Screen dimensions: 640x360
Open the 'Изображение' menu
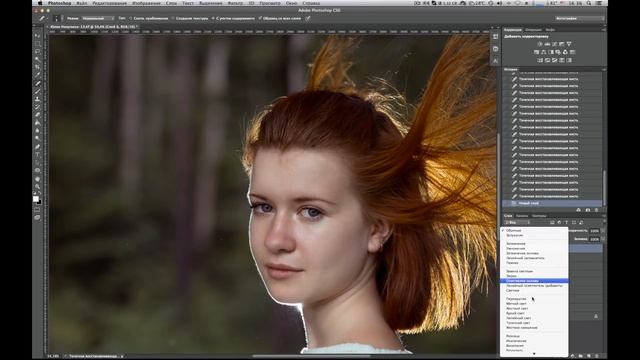tap(146, 3)
